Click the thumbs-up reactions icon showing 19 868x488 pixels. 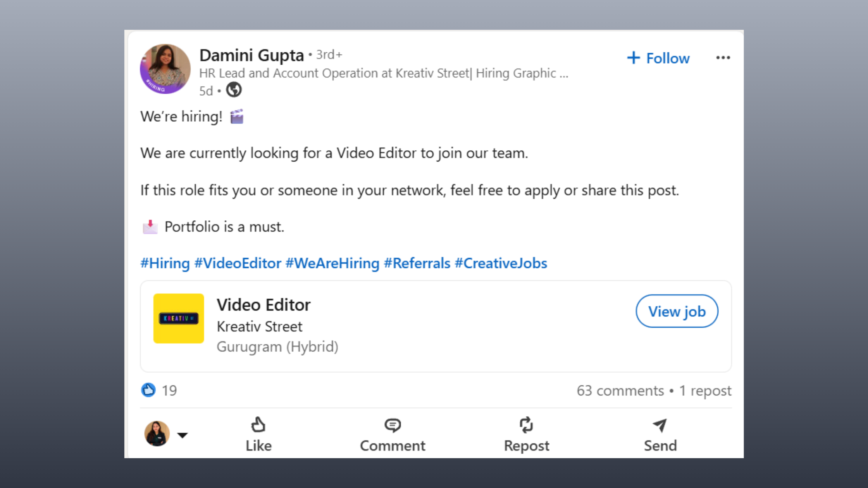(149, 390)
